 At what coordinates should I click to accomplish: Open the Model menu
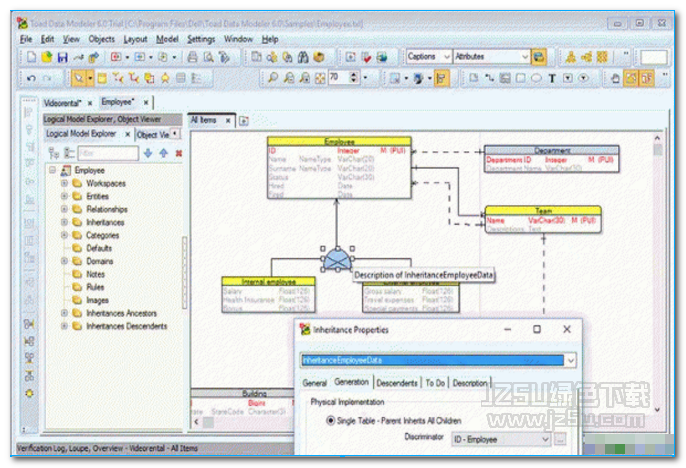coord(167,39)
